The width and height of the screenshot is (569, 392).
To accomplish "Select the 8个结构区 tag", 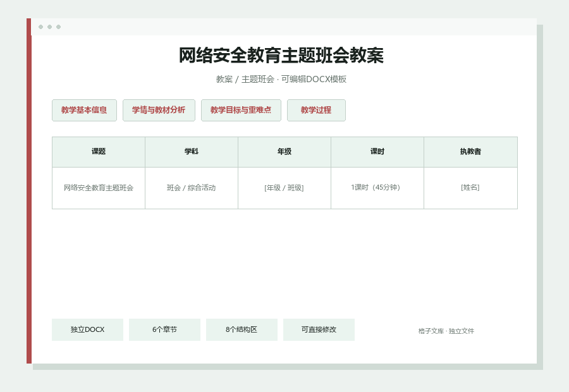I will tap(242, 329).
